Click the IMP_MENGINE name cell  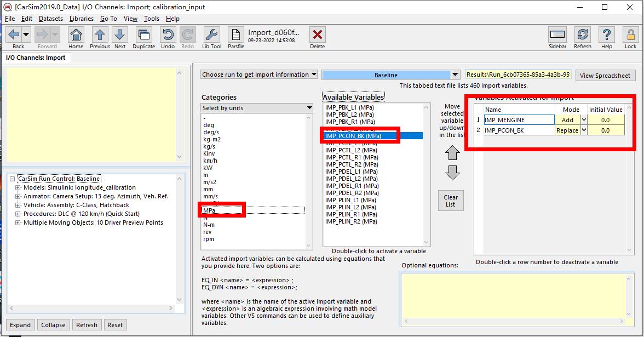pyautogui.click(x=519, y=119)
